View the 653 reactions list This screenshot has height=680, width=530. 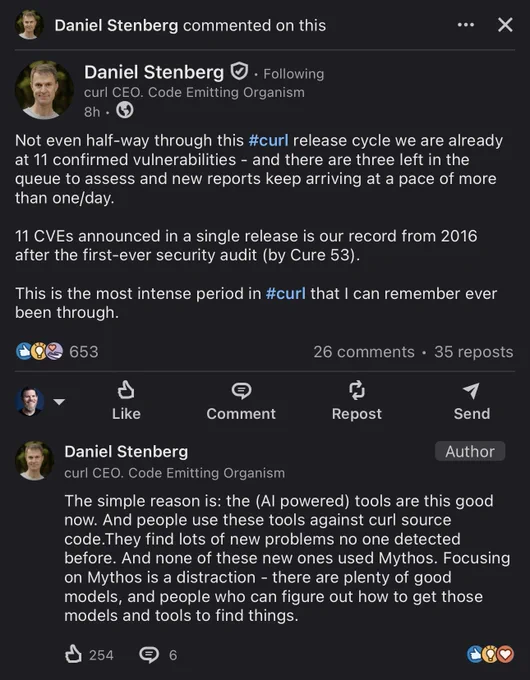(57, 352)
